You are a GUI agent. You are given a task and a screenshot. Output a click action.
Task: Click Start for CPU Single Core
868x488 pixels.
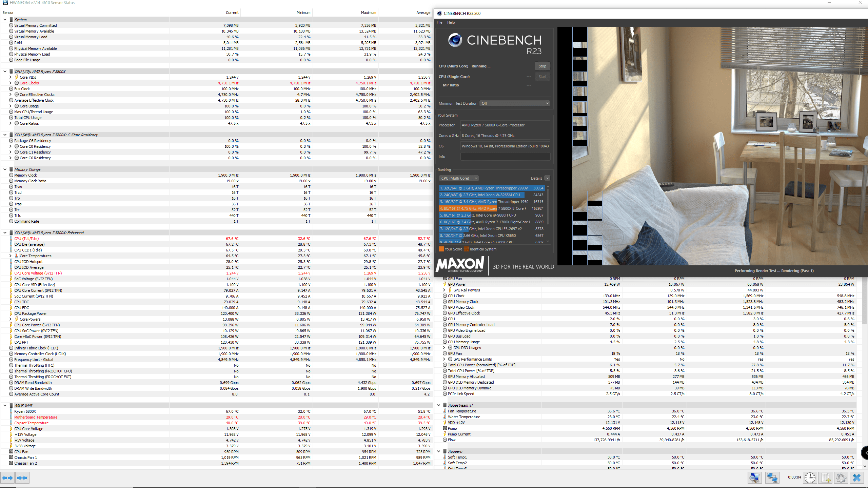[x=542, y=77]
